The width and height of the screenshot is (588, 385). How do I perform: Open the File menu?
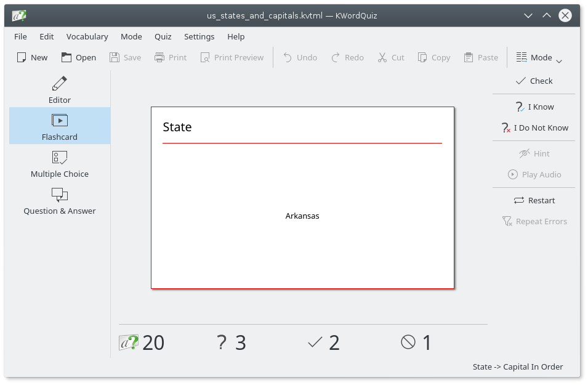[20, 36]
